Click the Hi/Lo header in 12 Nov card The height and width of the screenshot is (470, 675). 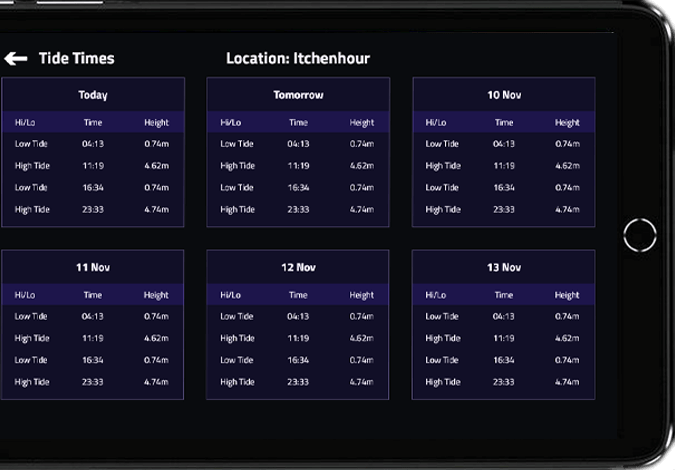(x=231, y=295)
